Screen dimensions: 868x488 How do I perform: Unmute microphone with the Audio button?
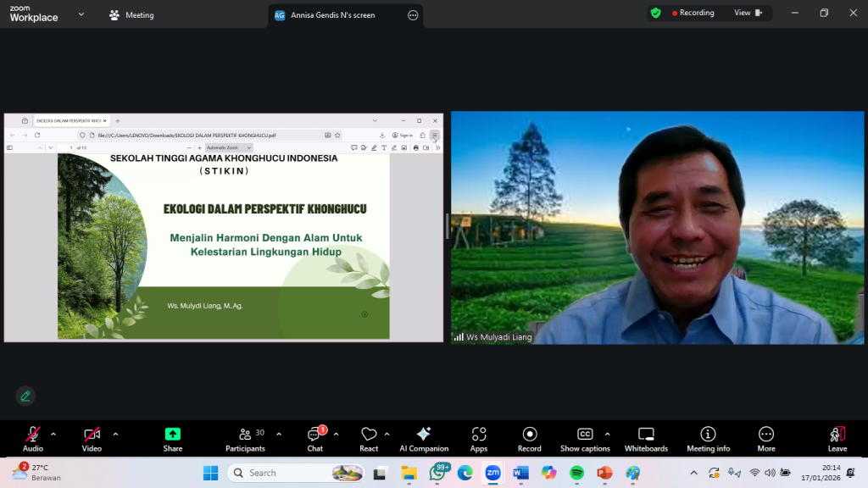[33, 438]
